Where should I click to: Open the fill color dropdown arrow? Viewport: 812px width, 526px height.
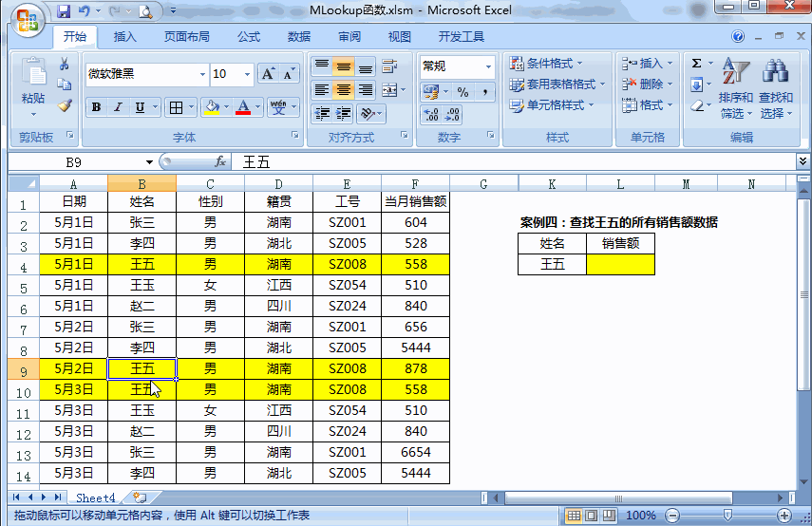(x=226, y=107)
